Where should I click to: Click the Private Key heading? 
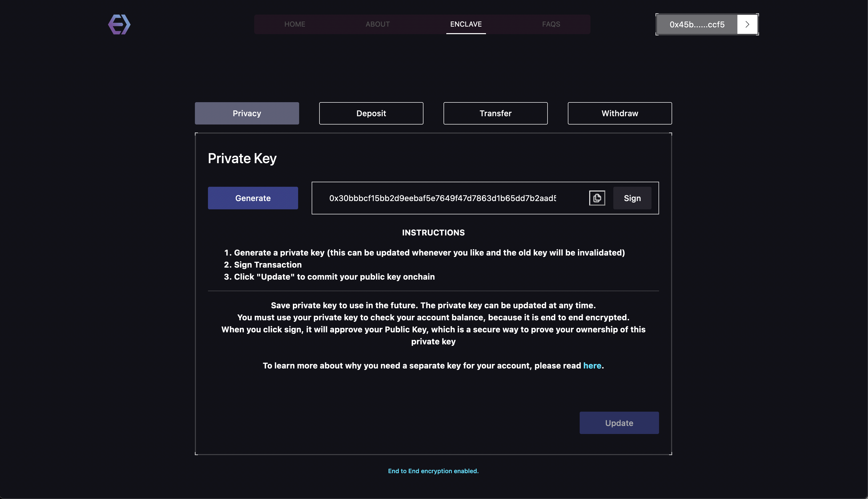pos(242,159)
